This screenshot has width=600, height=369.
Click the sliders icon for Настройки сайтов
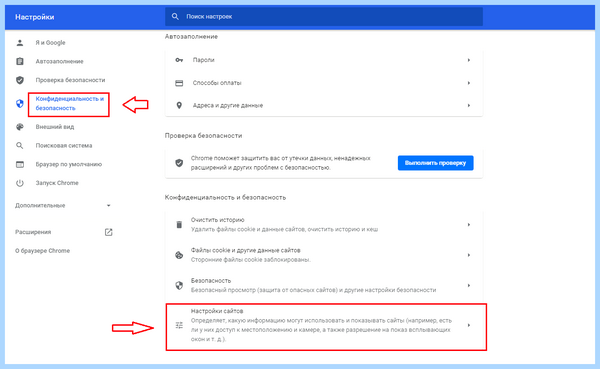point(179,325)
